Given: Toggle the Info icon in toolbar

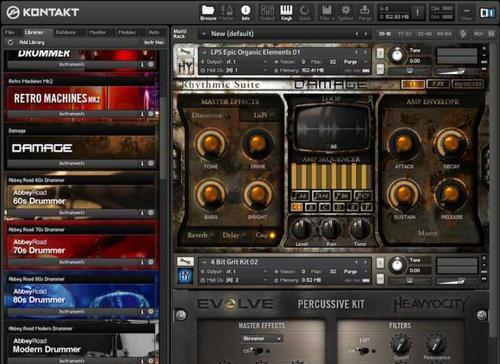Looking at the screenshot, I should [x=245, y=13].
